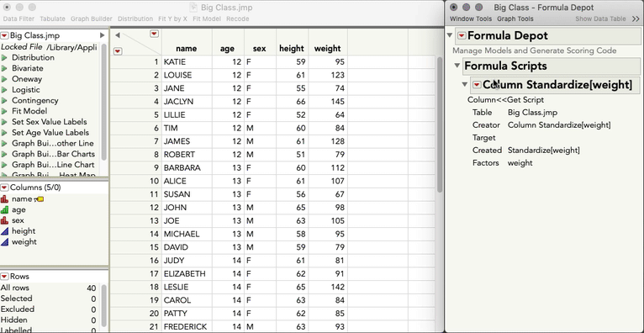Screen dimensions: 644x333
Task: Open Fit Y by X from toolbar
Action: tap(172, 18)
